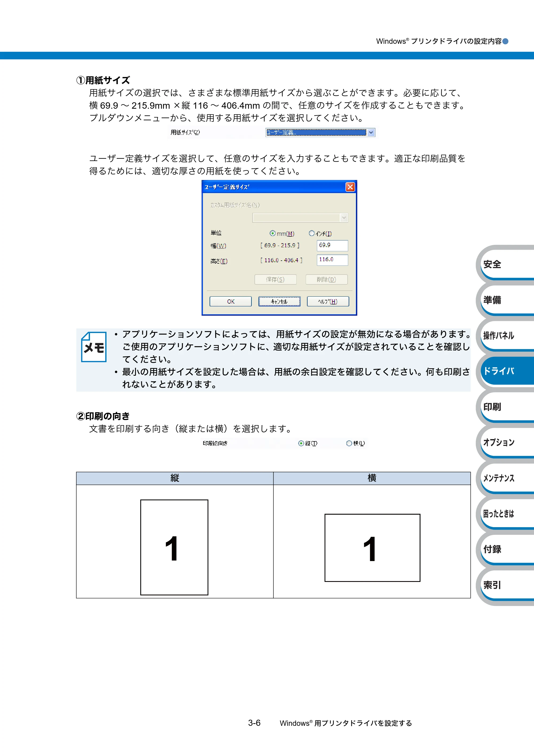Expand the カスタム用紙サイズ名 dropdown
This screenshot has width=534, height=756.
click(344, 218)
